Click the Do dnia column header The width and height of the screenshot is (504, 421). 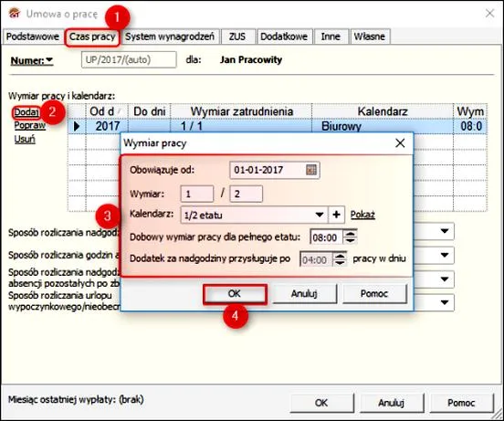[x=150, y=111]
